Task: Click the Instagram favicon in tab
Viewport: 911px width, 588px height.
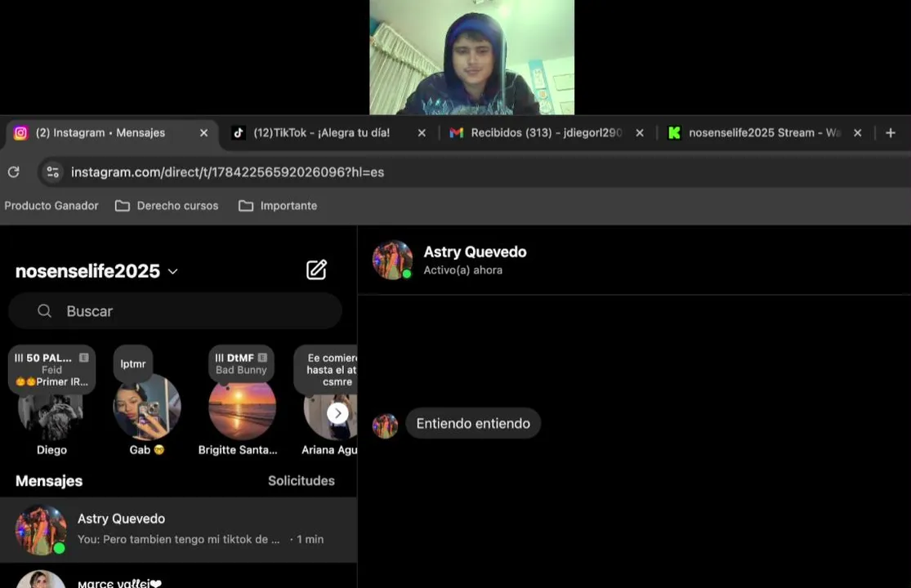Action: coord(20,133)
